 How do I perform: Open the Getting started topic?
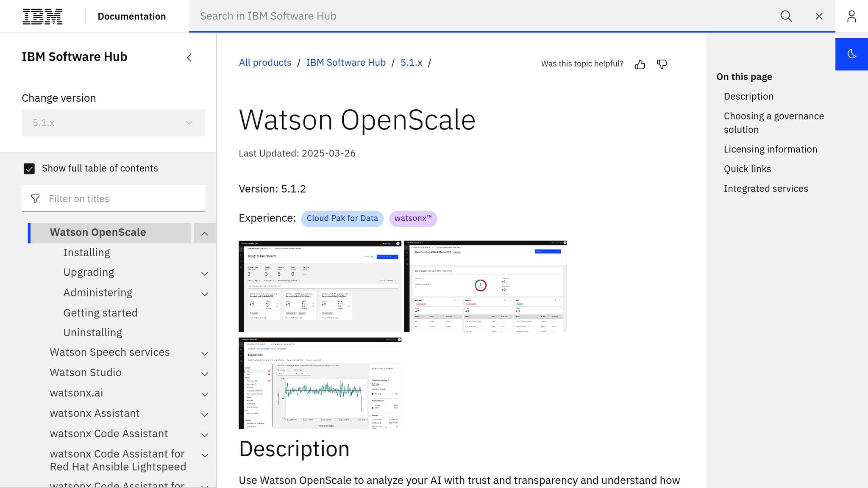[x=100, y=313]
